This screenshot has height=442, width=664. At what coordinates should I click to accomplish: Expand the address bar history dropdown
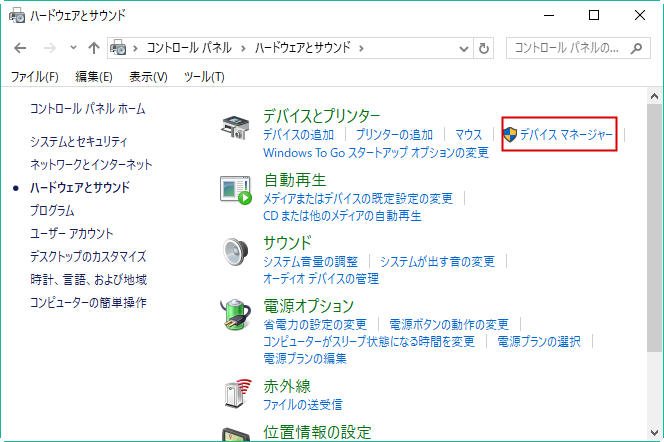[464, 49]
